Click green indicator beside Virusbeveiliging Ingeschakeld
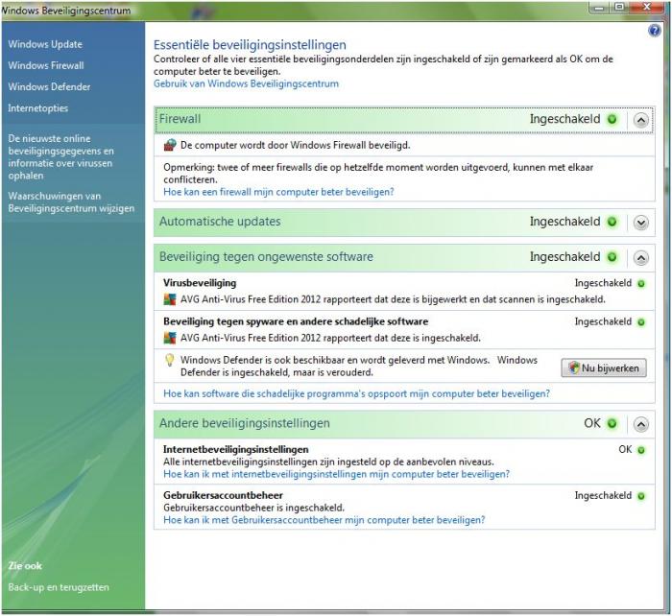Screen dimensions: 672x616 click(x=641, y=284)
